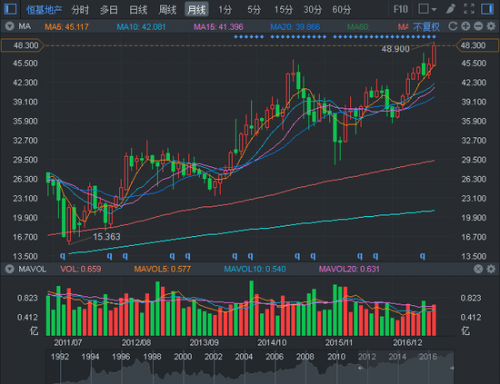Open MA indicator settings gear
Image resolution: width=500 pixels, height=384 pixels.
tap(491, 26)
